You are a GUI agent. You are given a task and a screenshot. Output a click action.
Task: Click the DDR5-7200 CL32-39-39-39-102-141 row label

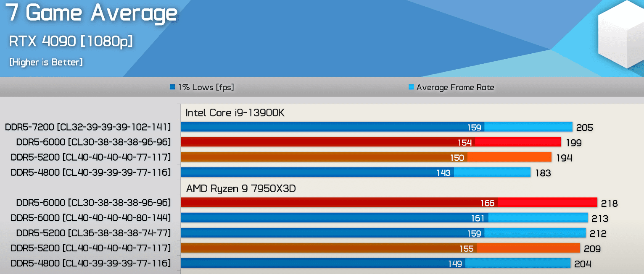click(88, 127)
